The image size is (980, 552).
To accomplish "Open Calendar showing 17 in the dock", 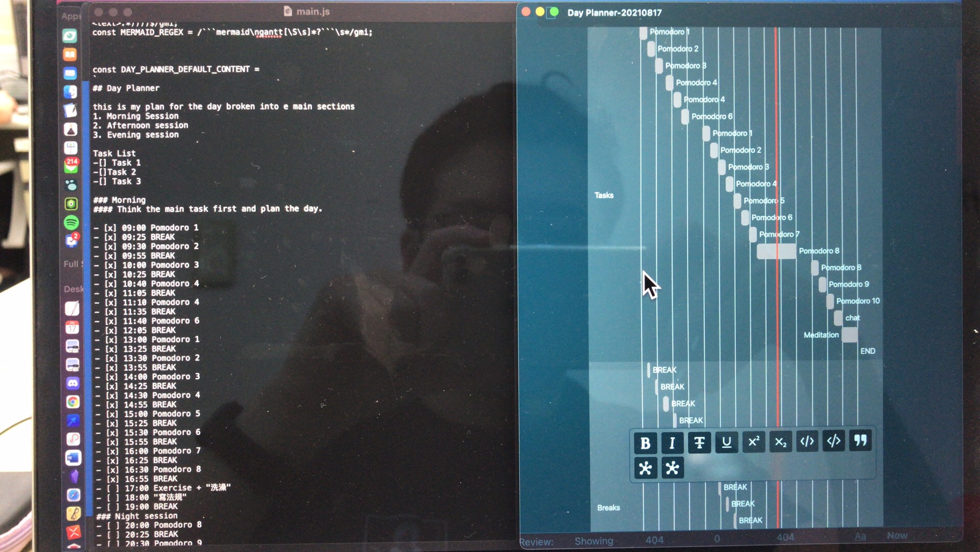I will pyautogui.click(x=72, y=327).
